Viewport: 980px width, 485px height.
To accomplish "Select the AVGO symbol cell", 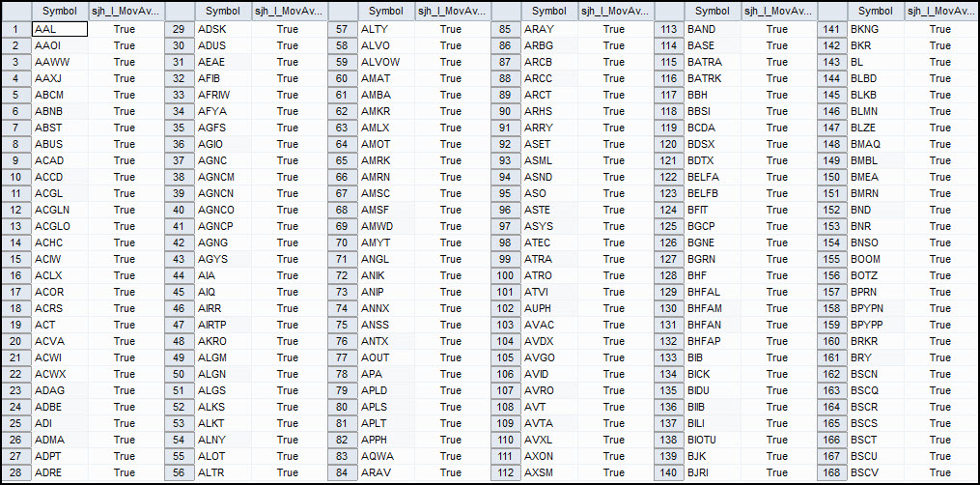I will tap(549, 357).
